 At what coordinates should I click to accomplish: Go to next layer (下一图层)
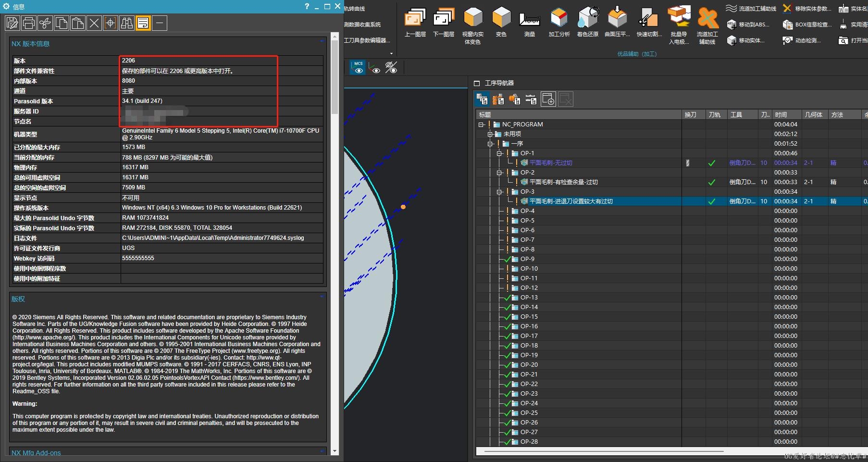pyautogui.click(x=444, y=22)
